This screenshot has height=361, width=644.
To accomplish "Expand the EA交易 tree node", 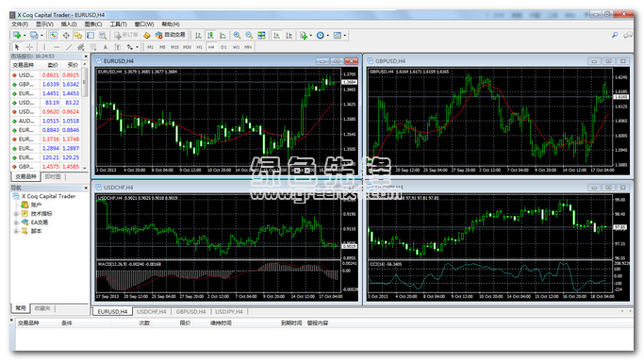I will 16,222.
